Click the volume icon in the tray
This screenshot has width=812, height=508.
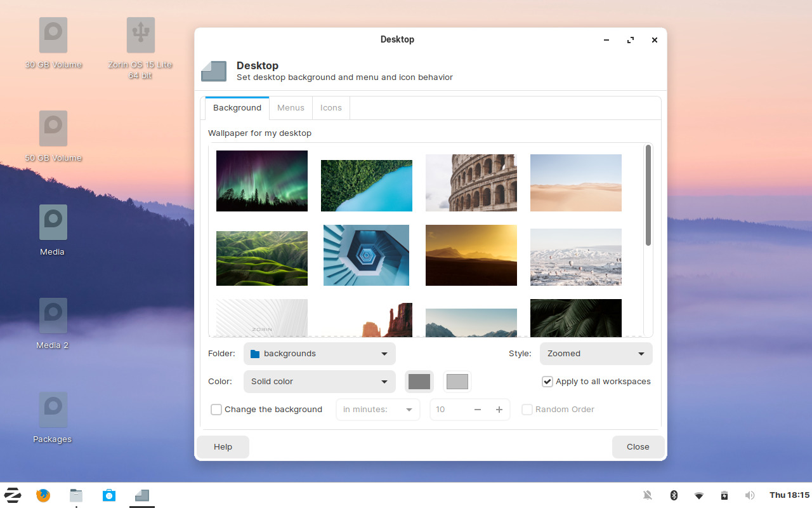750,495
